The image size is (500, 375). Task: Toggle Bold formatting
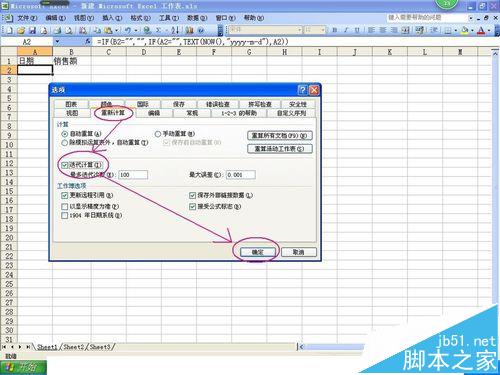[335, 30]
